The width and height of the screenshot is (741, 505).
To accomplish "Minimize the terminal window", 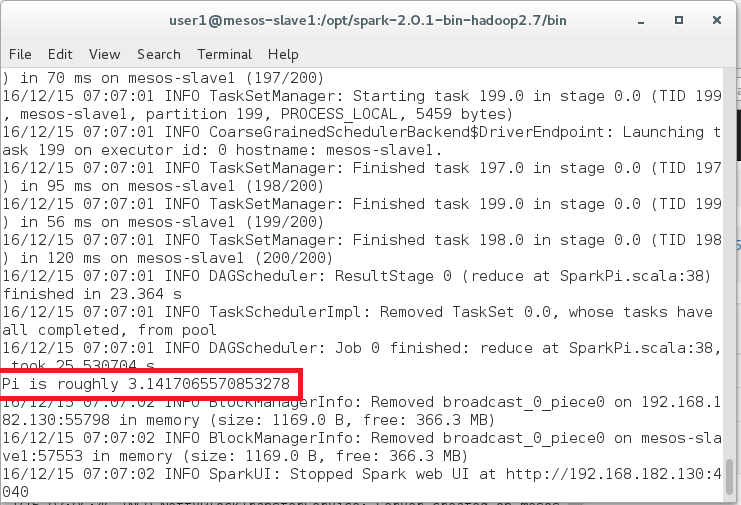I will click(x=641, y=21).
